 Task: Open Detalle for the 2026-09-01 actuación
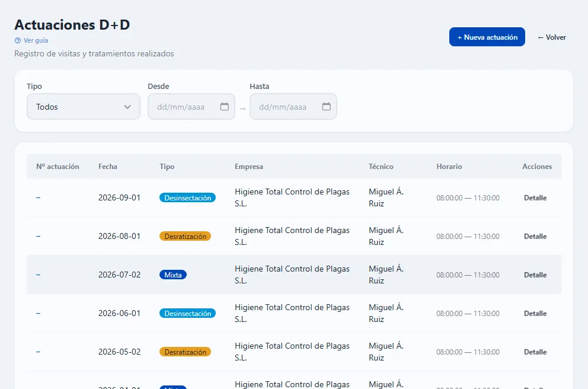535,197
